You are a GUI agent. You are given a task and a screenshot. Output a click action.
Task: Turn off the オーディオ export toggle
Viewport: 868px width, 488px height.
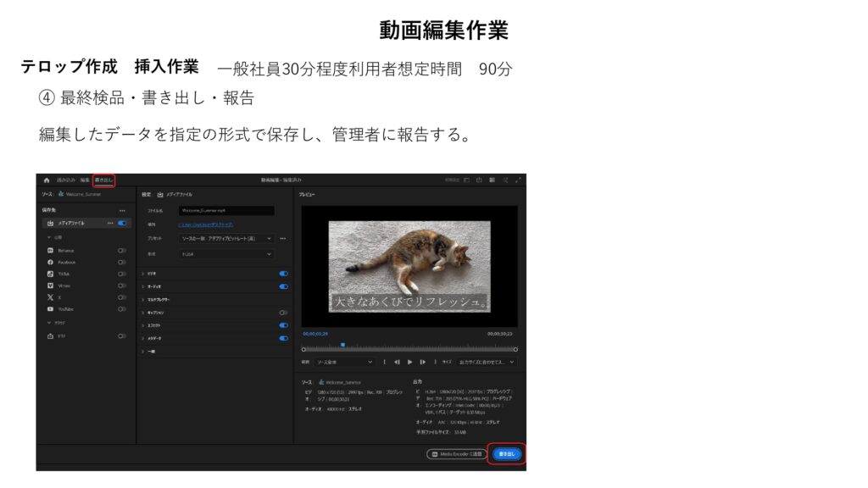(x=283, y=286)
